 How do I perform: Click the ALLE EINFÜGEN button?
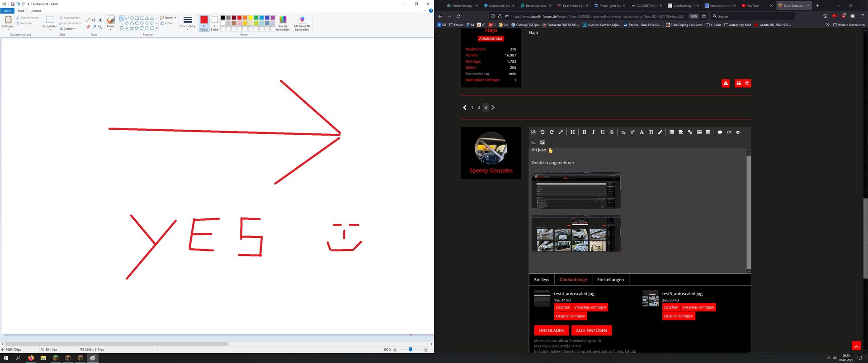click(591, 330)
